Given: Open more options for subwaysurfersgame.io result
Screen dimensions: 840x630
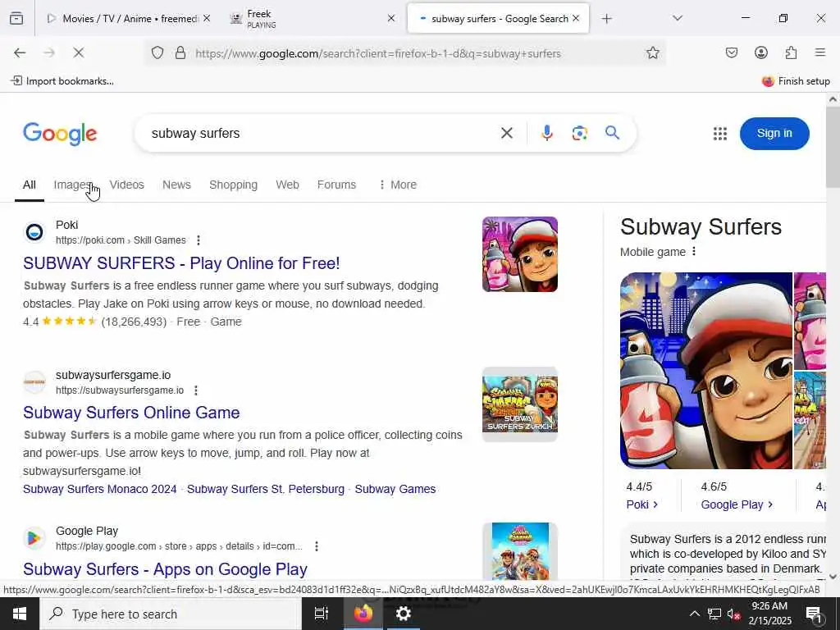Looking at the screenshot, I should pyautogui.click(x=196, y=390).
